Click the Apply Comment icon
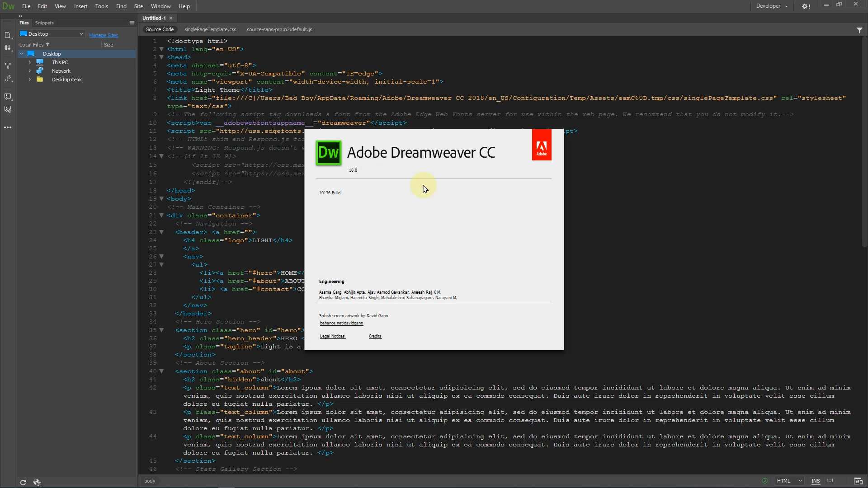Viewport: 868px width, 488px height. point(8,97)
